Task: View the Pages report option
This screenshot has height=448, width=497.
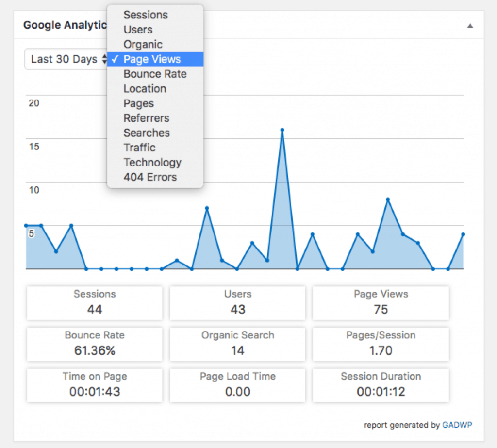Action: click(x=138, y=103)
